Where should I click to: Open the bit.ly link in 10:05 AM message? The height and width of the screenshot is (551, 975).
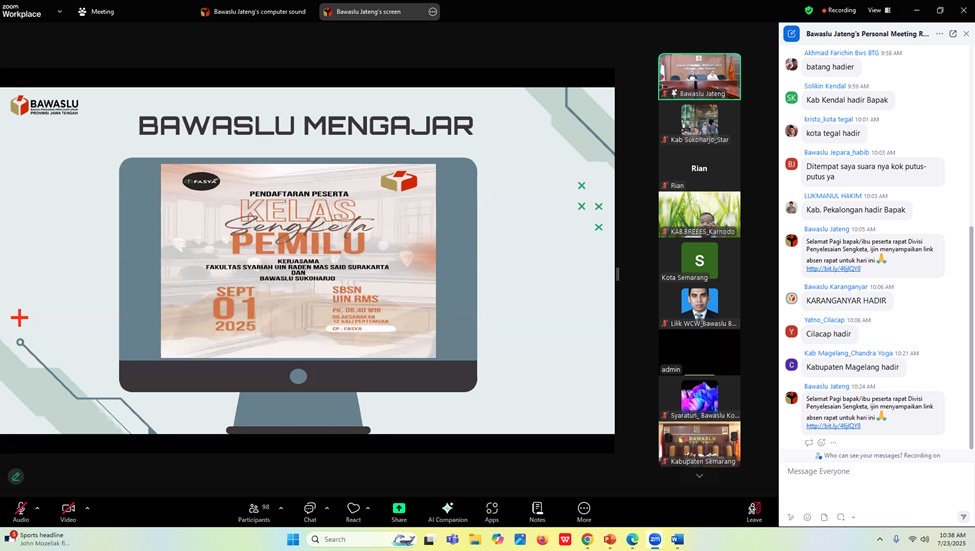click(833, 269)
